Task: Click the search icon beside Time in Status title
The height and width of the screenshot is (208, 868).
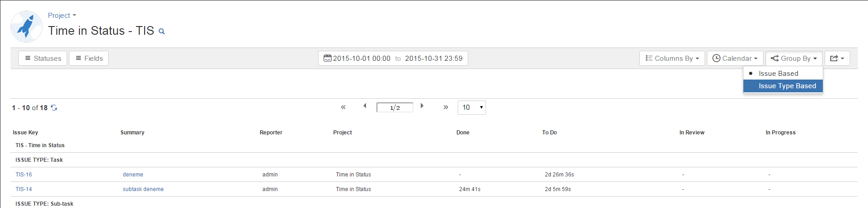Action: (162, 32)
